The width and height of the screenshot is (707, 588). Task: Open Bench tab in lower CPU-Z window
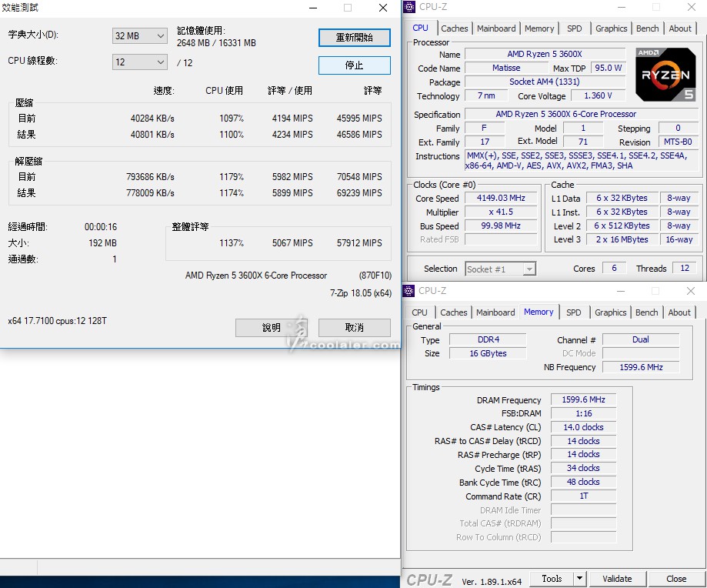(646, 312)
